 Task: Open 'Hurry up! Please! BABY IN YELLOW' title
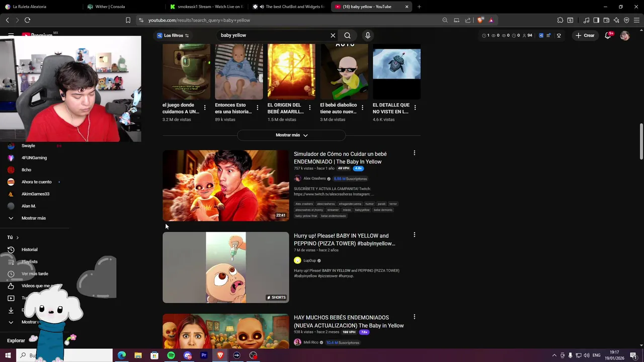pyautogui.click(x=344, y=240)
